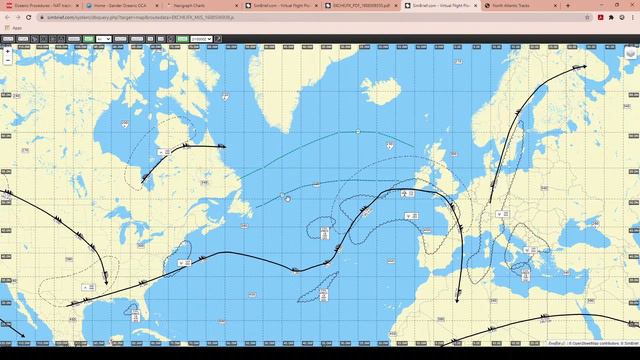This screenshot has width=640, height=360.
Task: Zoom in the map with plus button
Action: (x=8, y=51)
